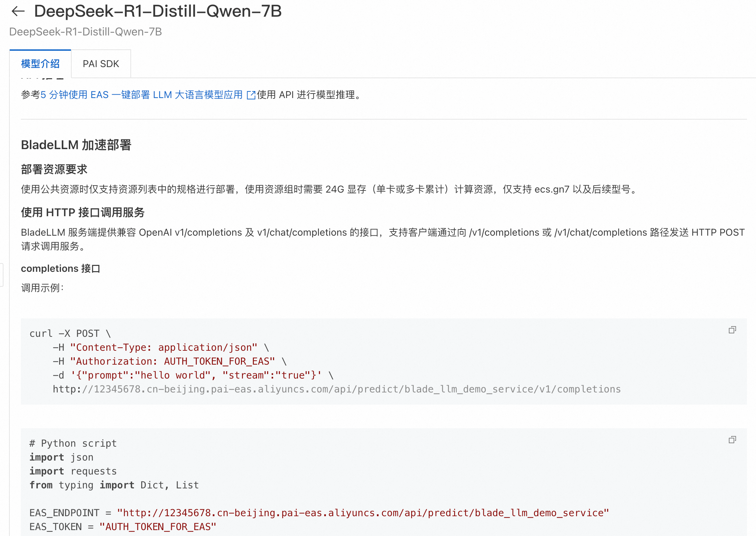Click the EAS_ENDPOINT assignment line
This screenshot has height=536, width=756.
coord(319,513)
